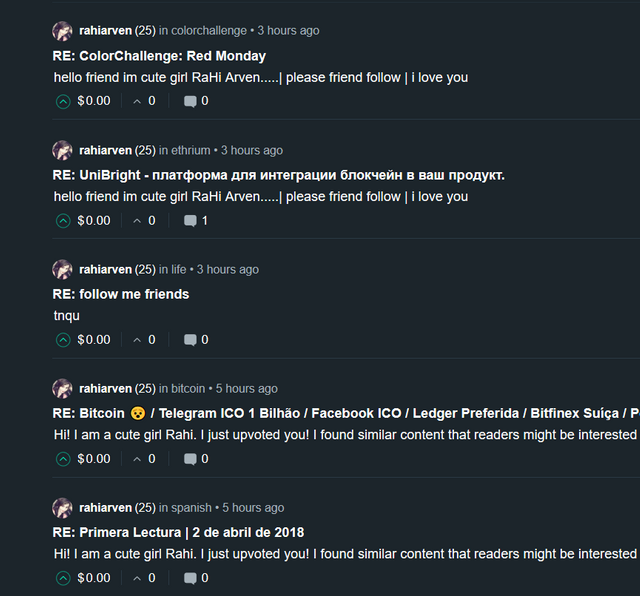Open the bitcoin category link
Image resolution: width=640 pixels, height=596 pixels.
(188, 389)
